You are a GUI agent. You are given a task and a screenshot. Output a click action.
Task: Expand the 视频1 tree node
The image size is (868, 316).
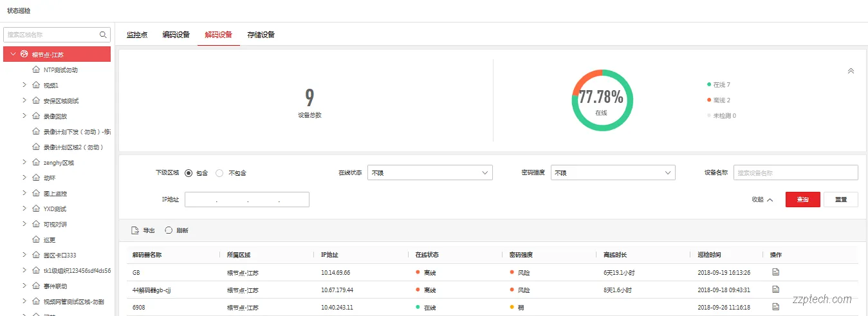tap(24, 85)
